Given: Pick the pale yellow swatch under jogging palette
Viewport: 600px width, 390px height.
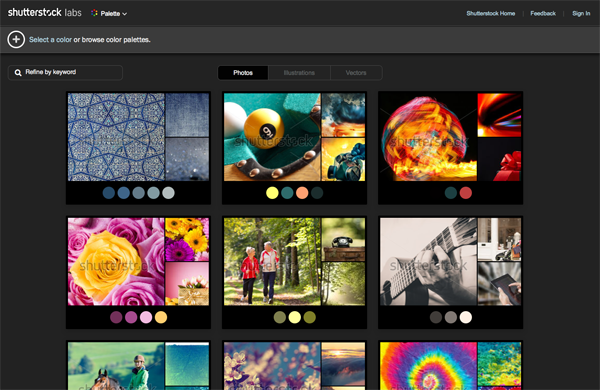Looking at the screenshot, I should (295, 317).
